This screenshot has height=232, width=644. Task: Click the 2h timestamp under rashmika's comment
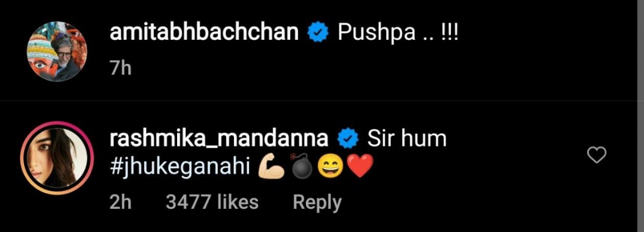(120, 202)
